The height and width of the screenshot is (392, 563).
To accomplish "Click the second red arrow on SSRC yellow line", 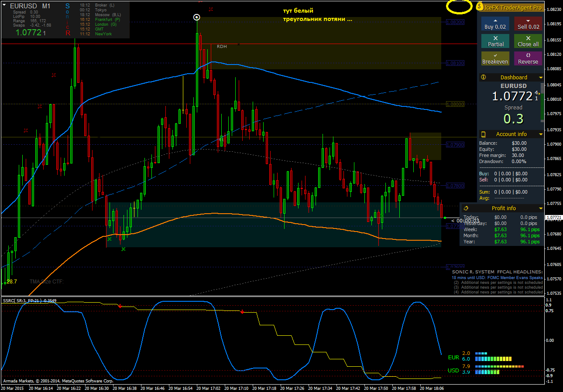I will pyautogui.click(x=242, y=312).
